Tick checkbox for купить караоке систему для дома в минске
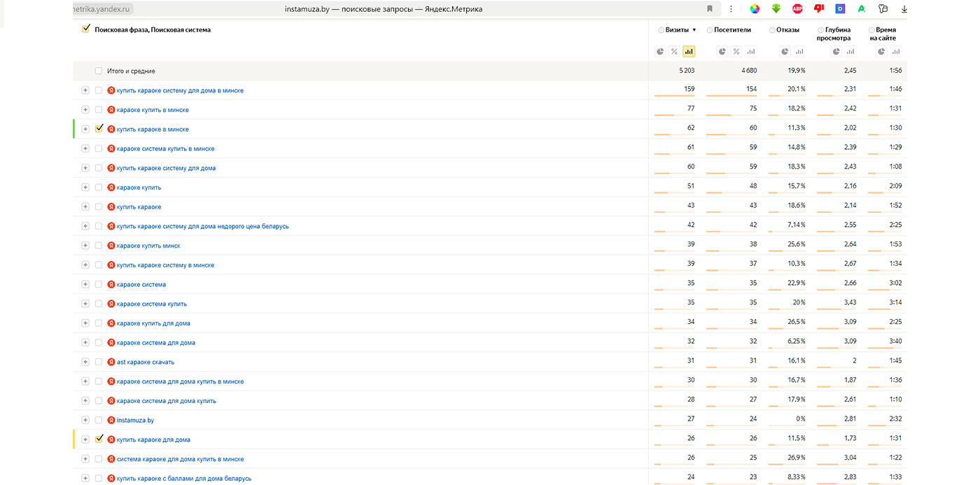This screenshot has width=980, height=485. (99, 90)
